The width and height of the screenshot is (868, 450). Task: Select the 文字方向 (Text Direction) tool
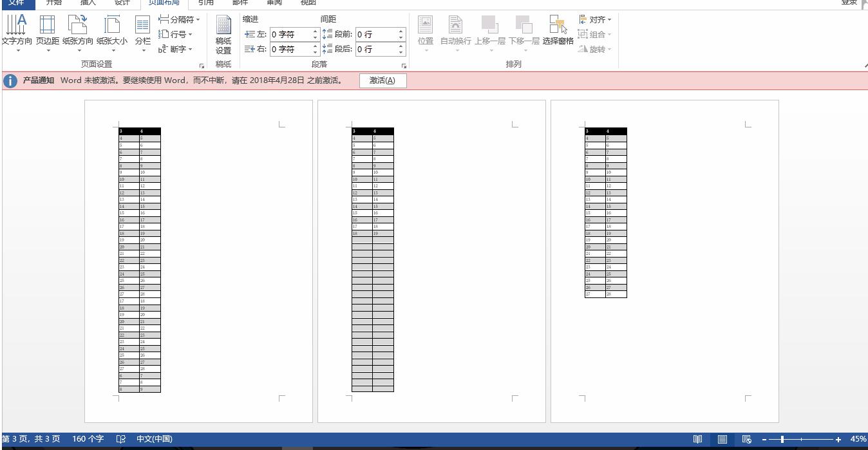[16, 33]
